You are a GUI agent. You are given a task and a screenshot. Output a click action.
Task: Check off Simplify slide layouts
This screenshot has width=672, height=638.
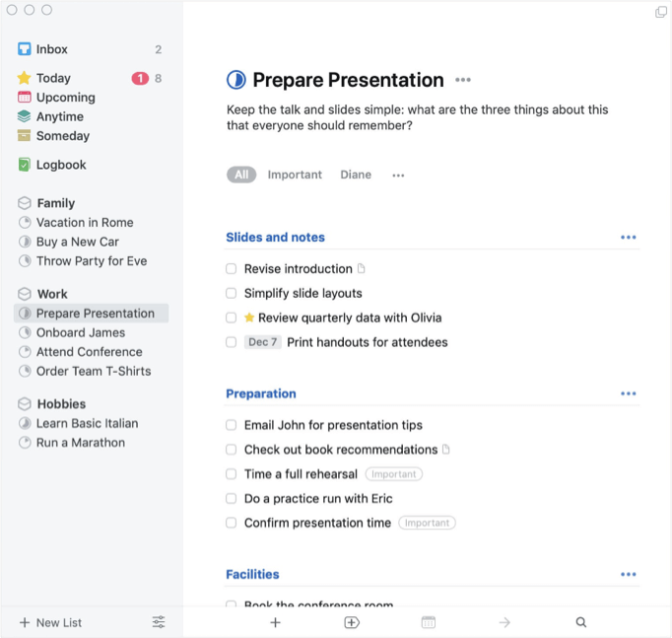pyautogui.click(x=231, y=293)
